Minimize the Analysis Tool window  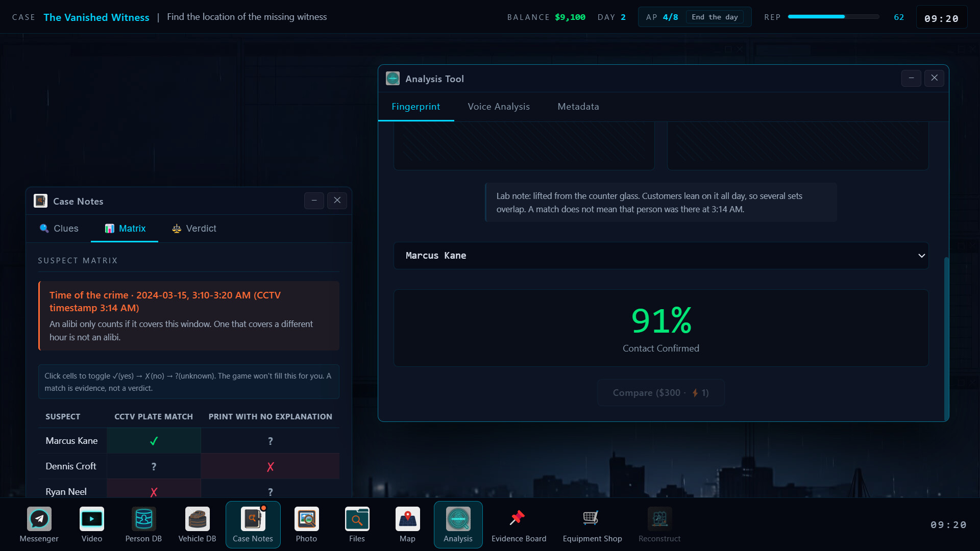(911, 78)
